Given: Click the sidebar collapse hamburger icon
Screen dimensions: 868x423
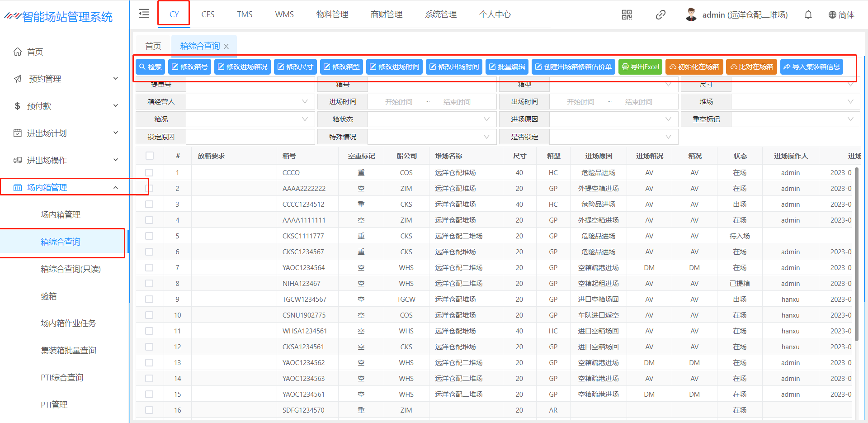Looking at the screenshot, I should point(144,14).
